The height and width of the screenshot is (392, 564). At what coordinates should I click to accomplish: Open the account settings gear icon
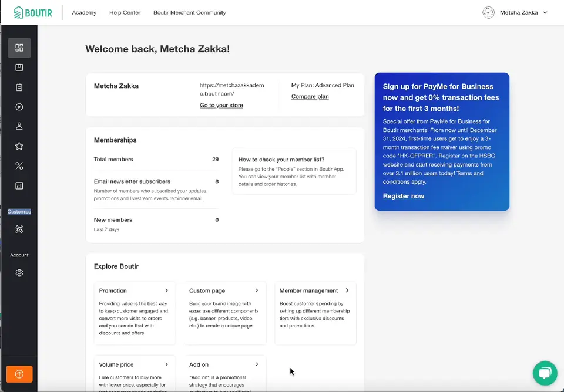click(x=19, y=273)
